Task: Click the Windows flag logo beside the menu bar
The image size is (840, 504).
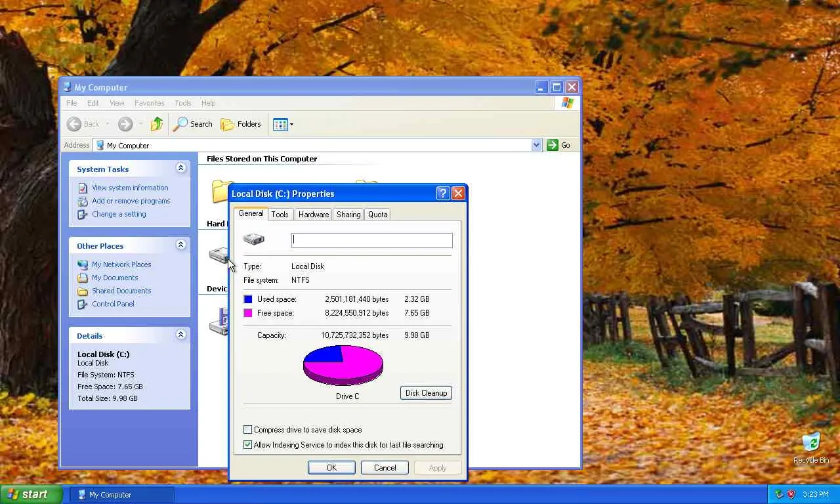Action: pos(568,103)
